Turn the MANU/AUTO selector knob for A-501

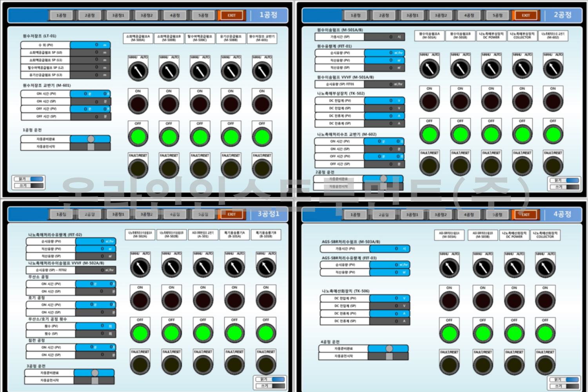pos(203,267)
